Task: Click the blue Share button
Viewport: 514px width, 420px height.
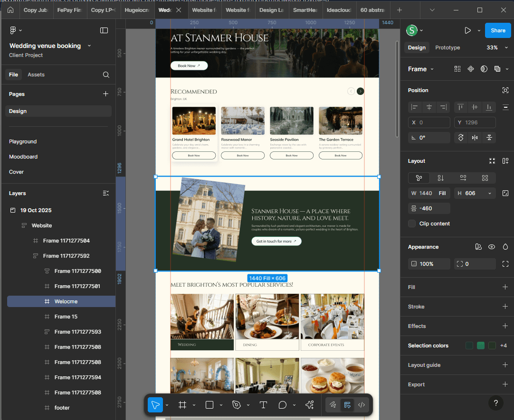Action: click(498, 30)
